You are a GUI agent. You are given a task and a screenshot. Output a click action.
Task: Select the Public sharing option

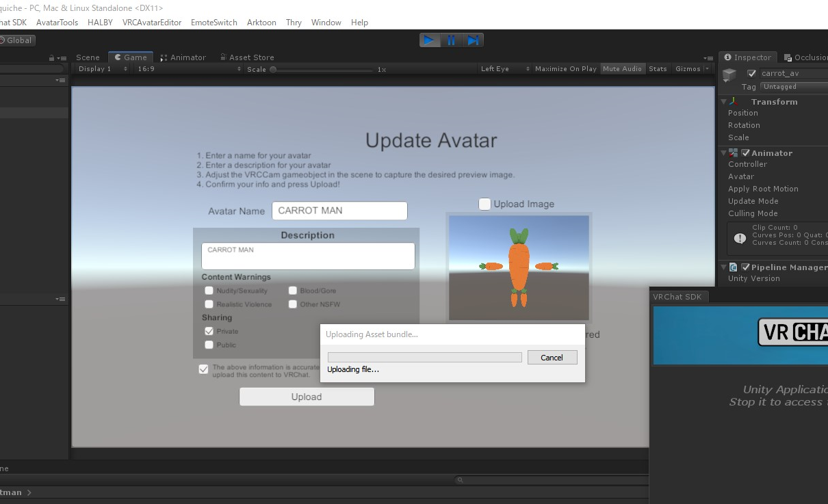click(x=209, y=345)
